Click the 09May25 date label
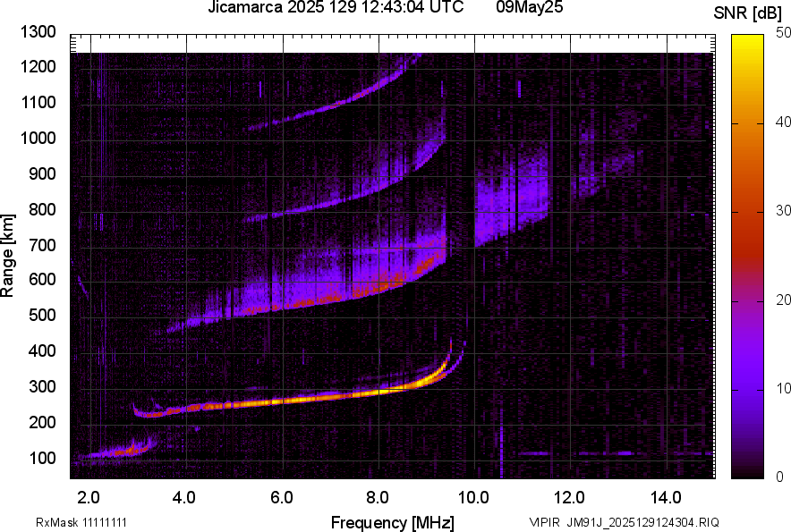This screenshot has height=532, width=791. coord(529,7)
